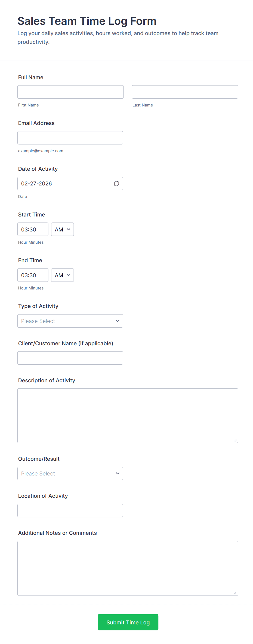The height and width of the screenshot is (644, 253).
Task: Click the Outcome/Result chevron arrow
Action: [118, 473]
